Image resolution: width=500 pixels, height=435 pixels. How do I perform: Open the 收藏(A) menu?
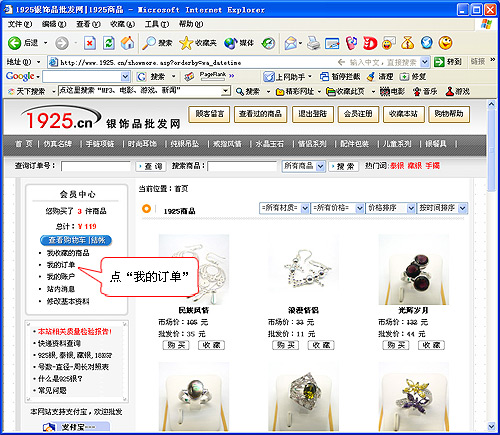pyautogui.click(x=123, y=24)
